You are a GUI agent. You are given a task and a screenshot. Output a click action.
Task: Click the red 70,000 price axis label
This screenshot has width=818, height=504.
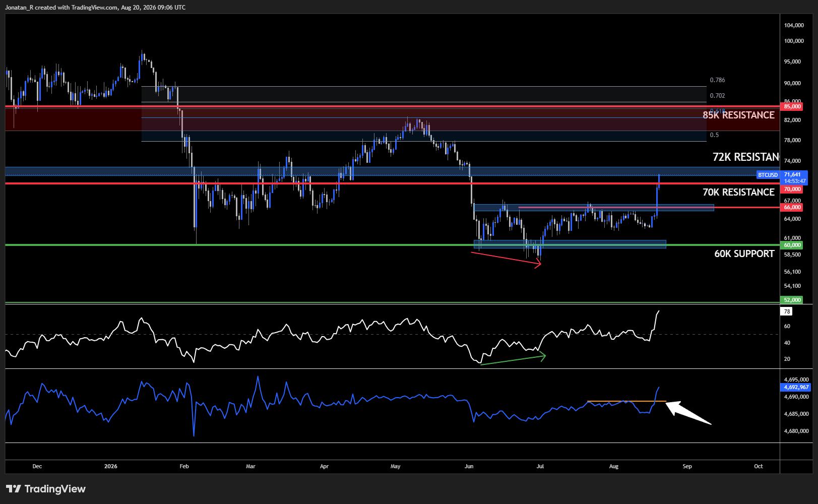tap(792, 189)
